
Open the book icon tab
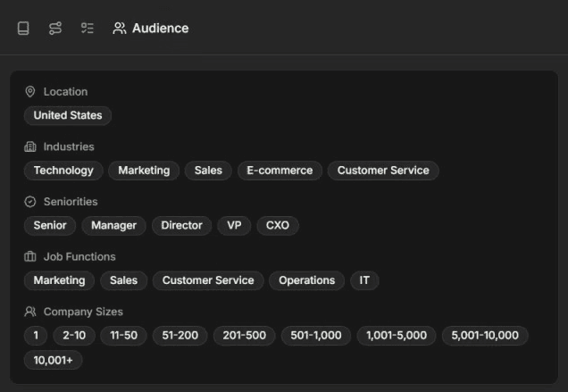pos(23,29)
